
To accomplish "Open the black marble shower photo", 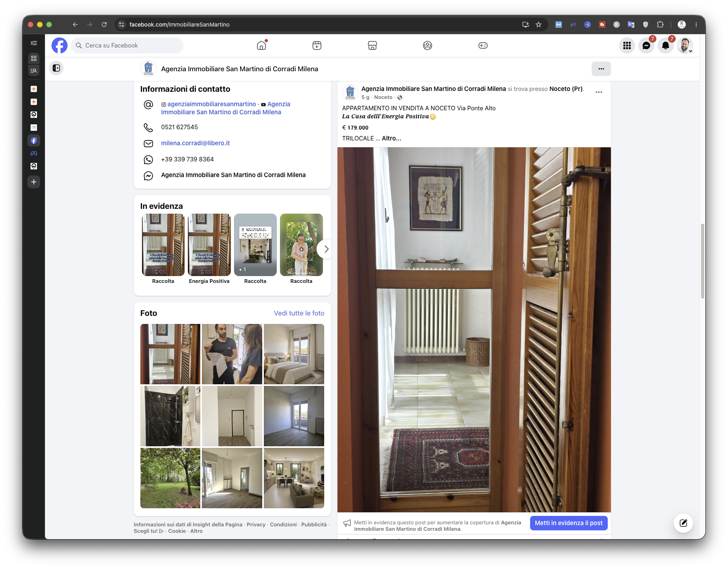I will pyautogui.click(x=170, y=416).
